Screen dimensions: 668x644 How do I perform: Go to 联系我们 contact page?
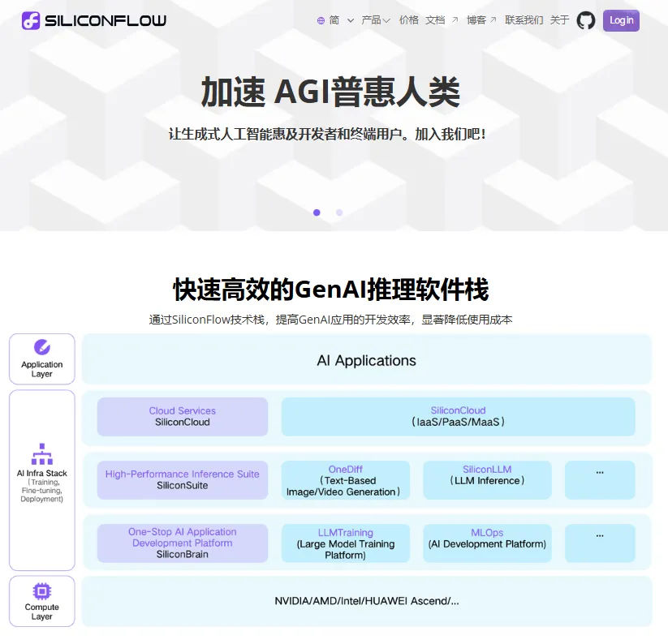[524, 20]
